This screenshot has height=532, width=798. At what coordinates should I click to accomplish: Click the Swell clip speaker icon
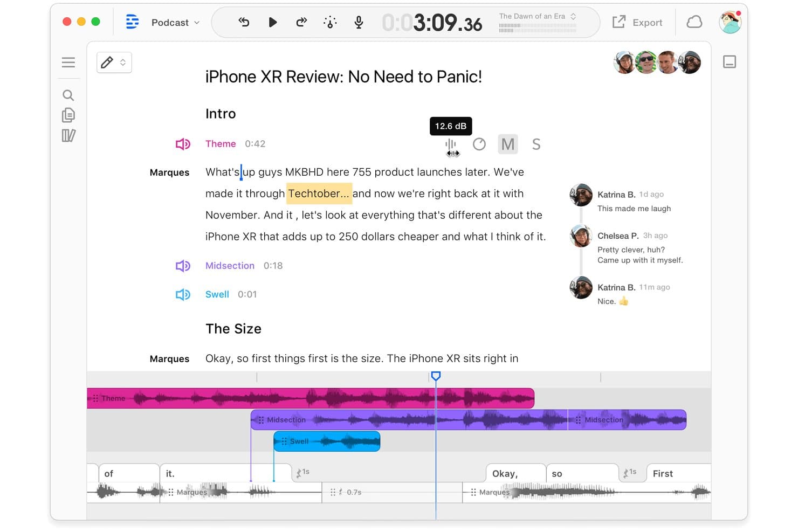pos(183,294)
